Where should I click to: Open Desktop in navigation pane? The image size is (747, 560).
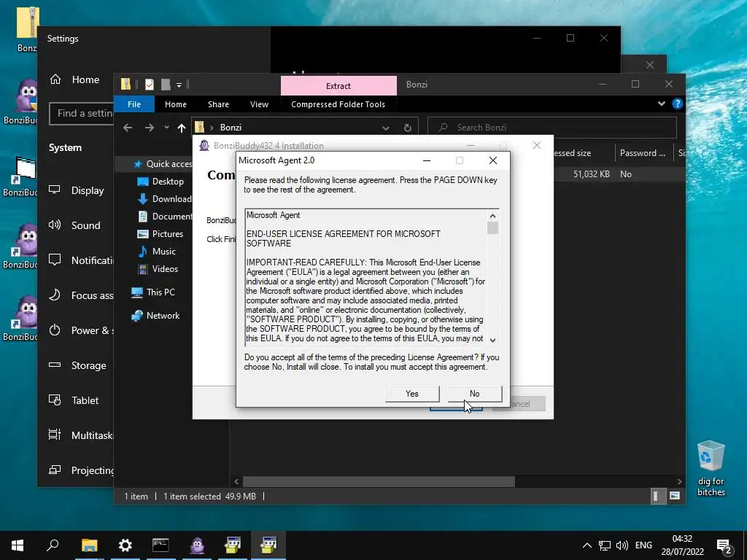[x=160, y=182]
